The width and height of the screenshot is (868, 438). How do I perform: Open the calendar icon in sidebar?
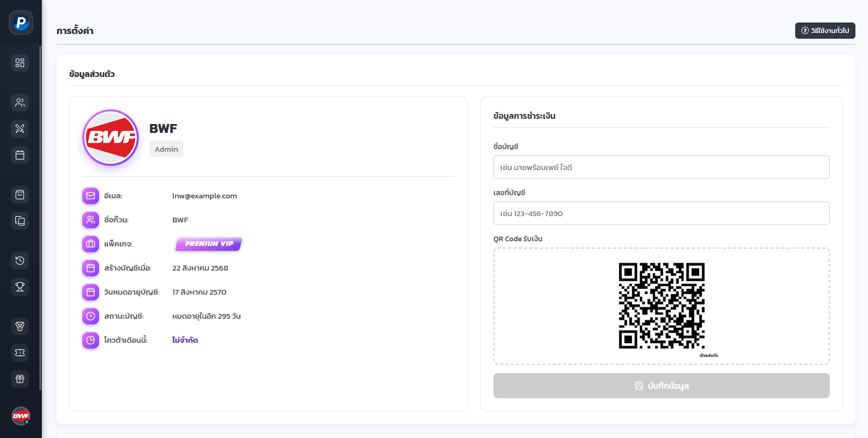point(20,155)
